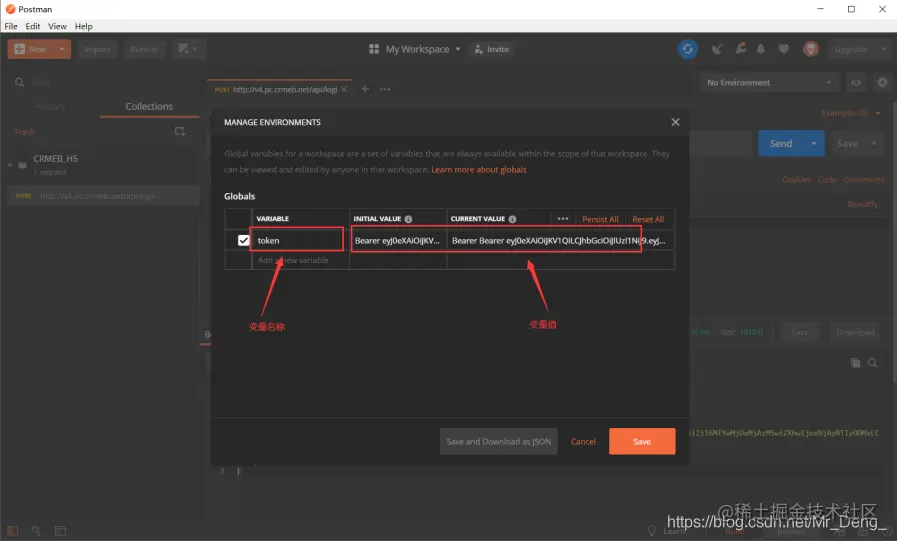Switch to the History tab

(x=50, y=106)
